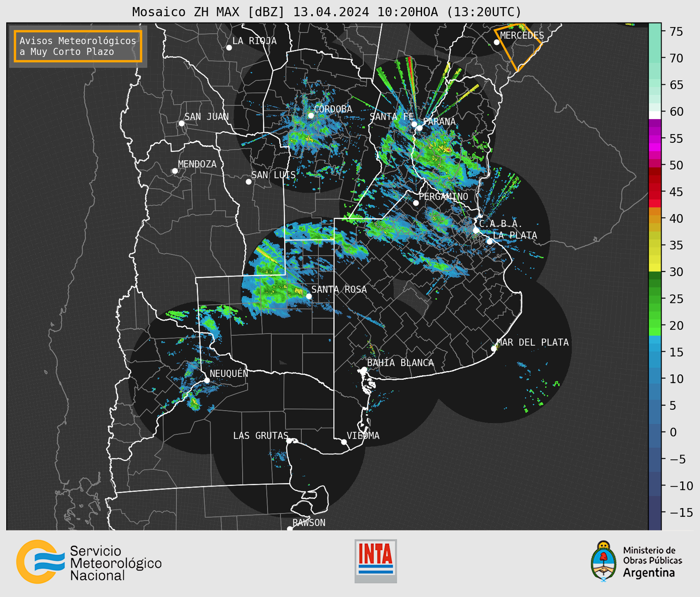Click the Paraná city marker dot
The height and width of the screenshot is (597, 700).
pos(420,128)
